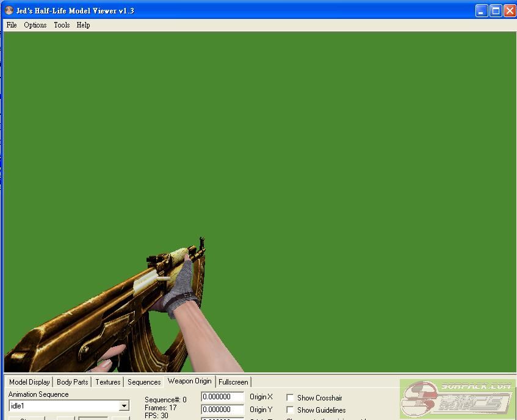The width and height of the screenshot is (517, 420).
Task: Maximize the Model Viewer window
Action: point(496,10)
